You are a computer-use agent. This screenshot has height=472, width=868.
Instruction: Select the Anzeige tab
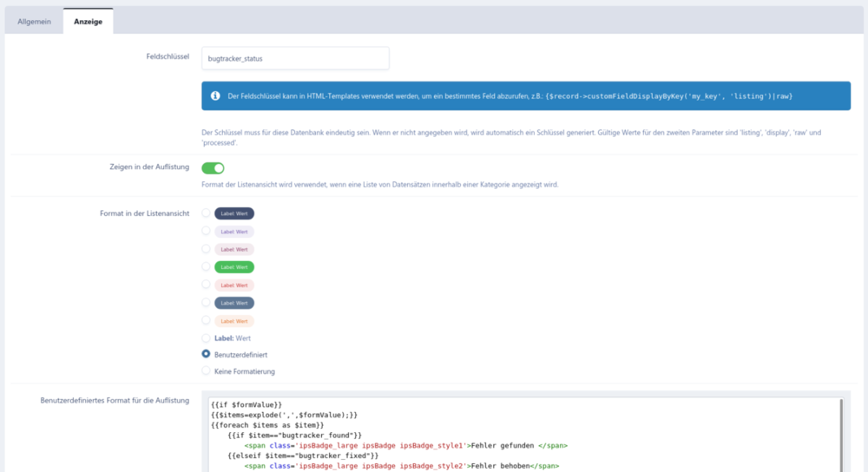[88, 21]
